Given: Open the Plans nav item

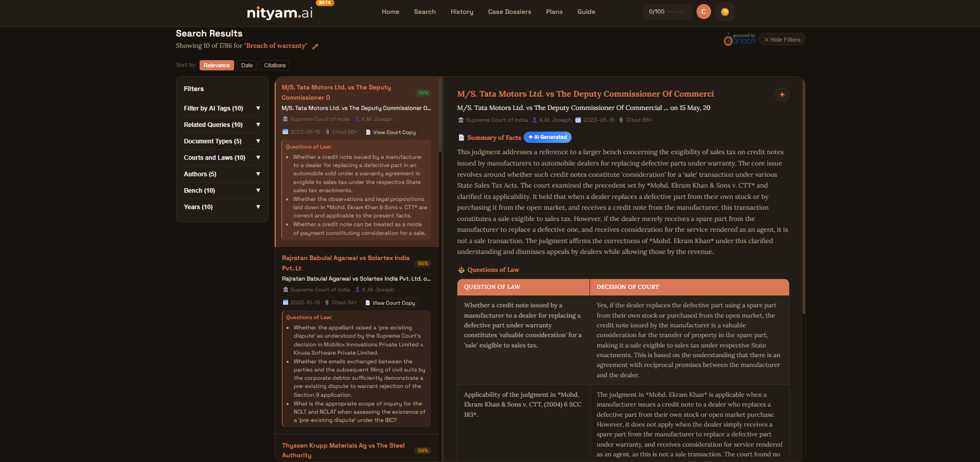Looking at the screenshot, I should [554, 12].
